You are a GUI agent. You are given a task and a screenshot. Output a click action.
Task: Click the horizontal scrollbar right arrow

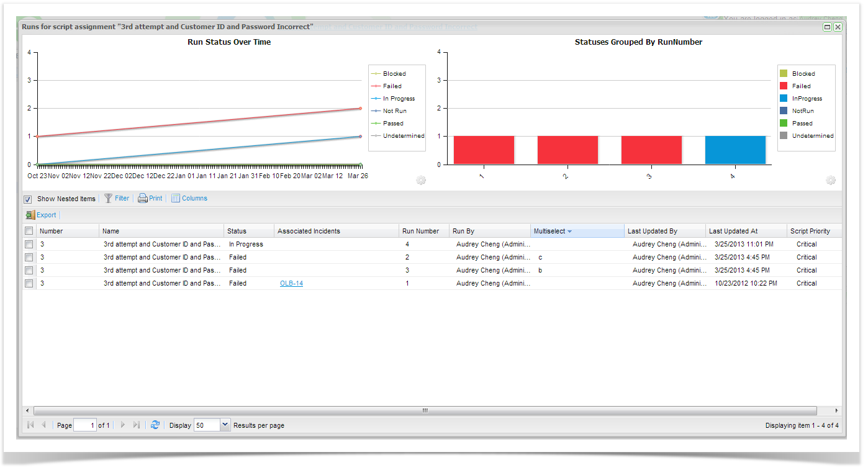click(x=836, y=410)
